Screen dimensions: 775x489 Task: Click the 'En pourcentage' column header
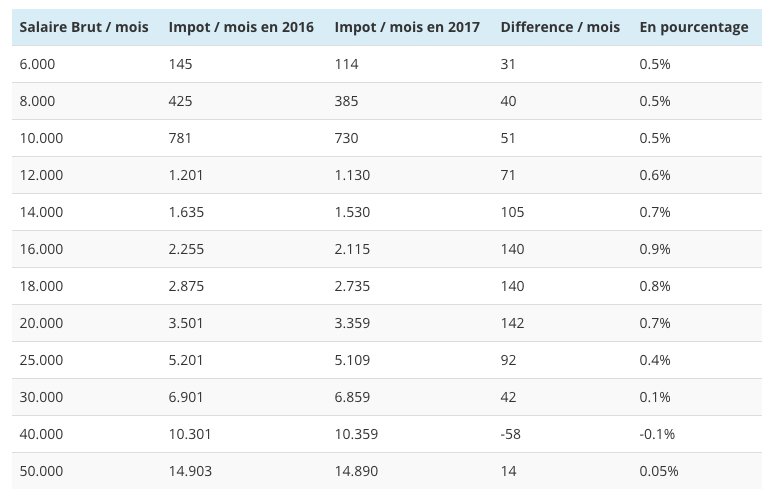[x=694, y=27]
